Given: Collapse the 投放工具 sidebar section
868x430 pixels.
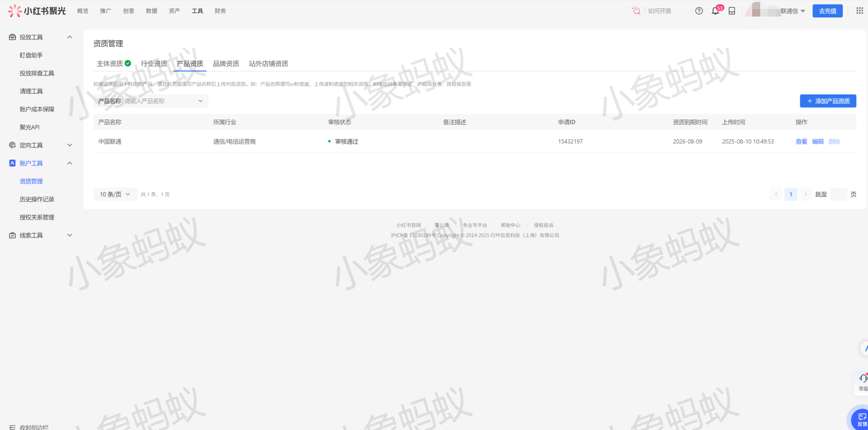Looking at the screenshot, I should coord(70,37).
